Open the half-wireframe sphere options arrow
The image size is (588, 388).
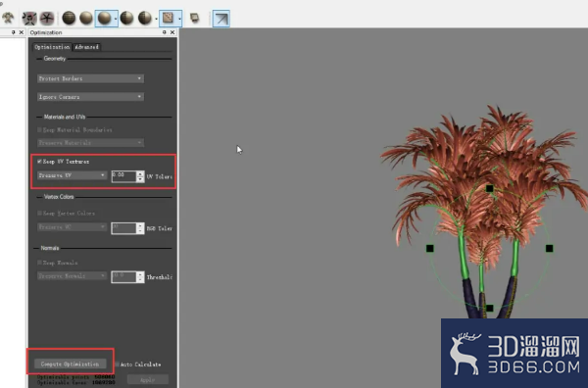(x=156, y=19)
